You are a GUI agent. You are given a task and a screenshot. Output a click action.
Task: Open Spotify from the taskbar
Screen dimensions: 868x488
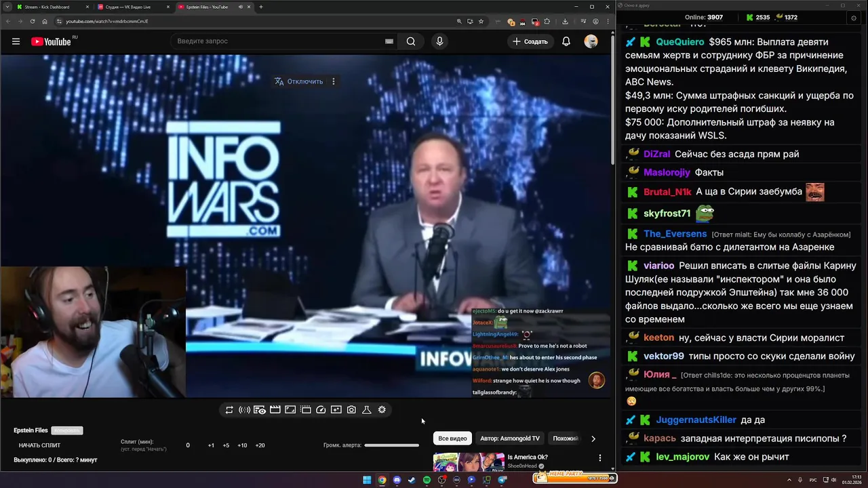427,480
